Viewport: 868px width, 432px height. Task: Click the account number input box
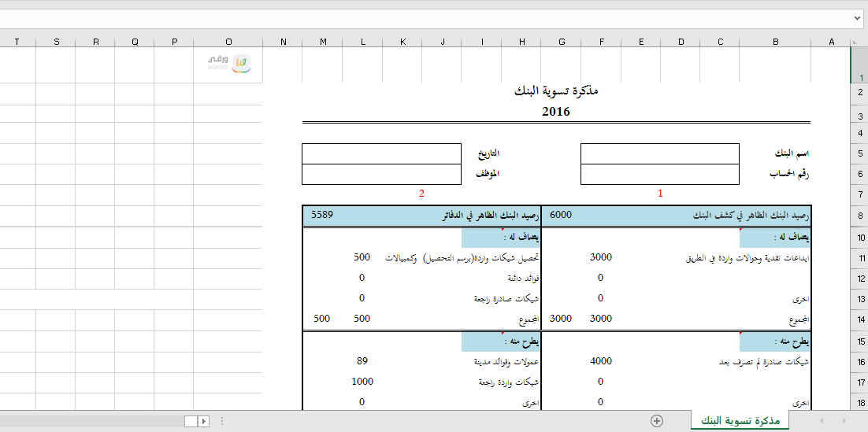coord(660,174)
